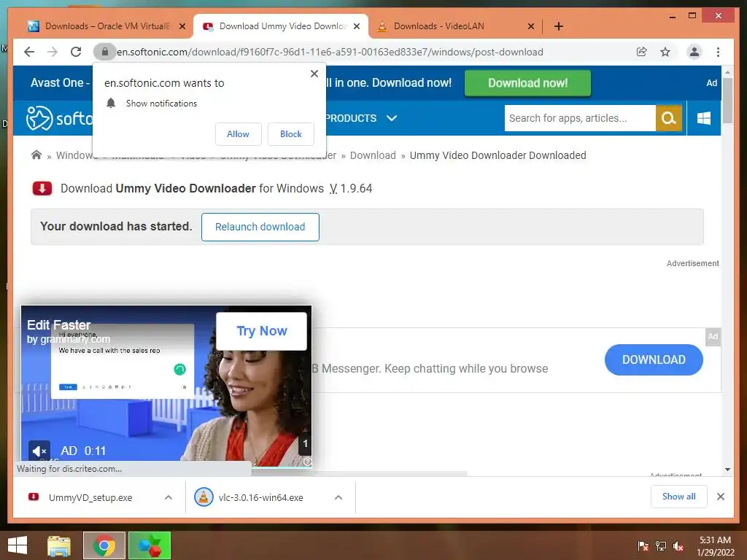This screenshot has width=747, height=560.
Task: Select the Download Ummy Video Downloader tab
Action: (280, 26)
